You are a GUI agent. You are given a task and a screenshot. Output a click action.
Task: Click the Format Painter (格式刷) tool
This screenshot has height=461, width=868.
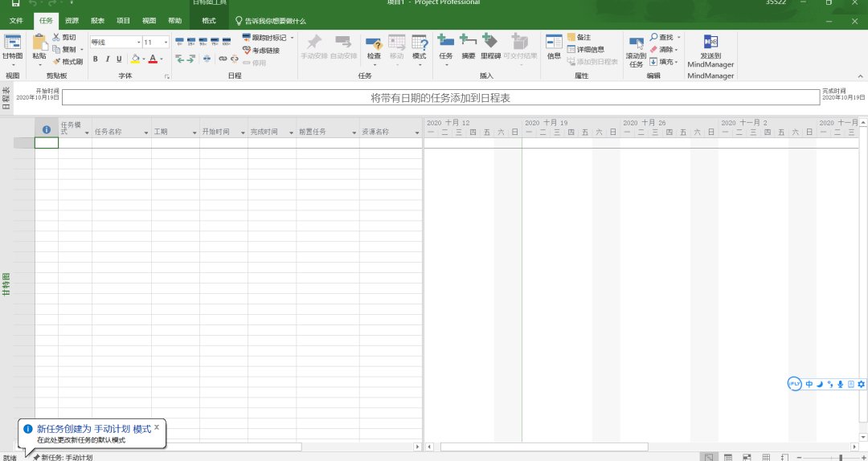coord(68,61)
